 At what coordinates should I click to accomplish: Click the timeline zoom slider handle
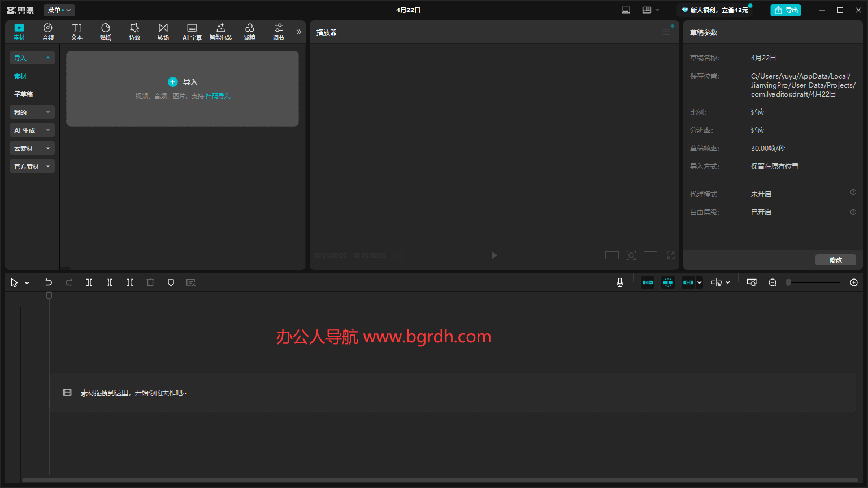(788, 282)
